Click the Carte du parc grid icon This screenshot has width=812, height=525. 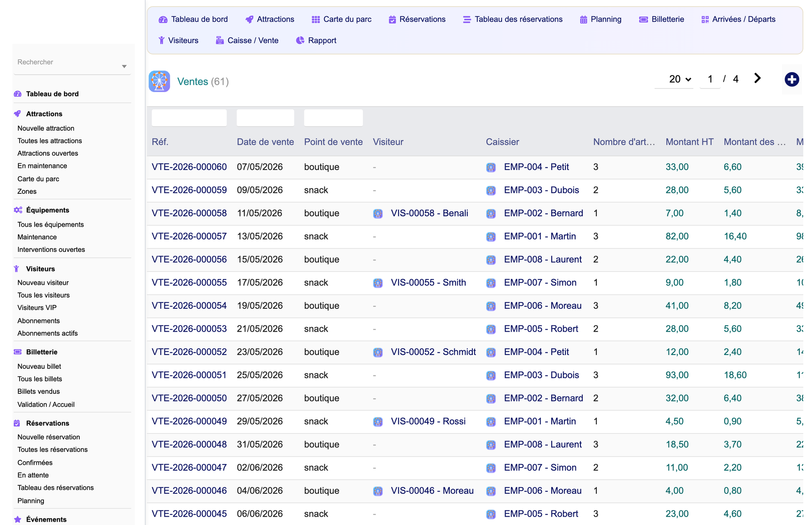(316, 20)
